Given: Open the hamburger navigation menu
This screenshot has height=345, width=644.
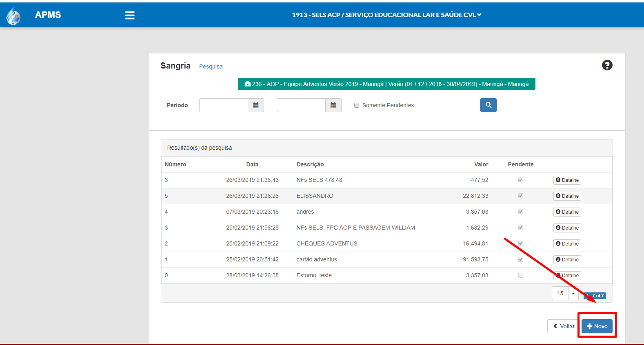Looking at the screenshot, I should click(130, 15).
